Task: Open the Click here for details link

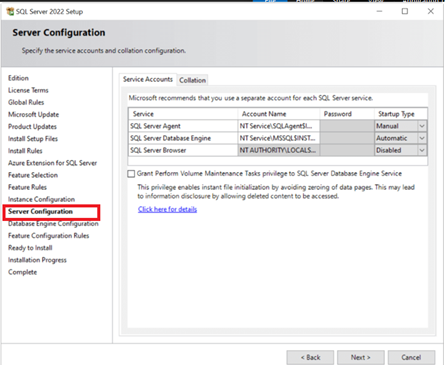Action: [x=167, y=209]
